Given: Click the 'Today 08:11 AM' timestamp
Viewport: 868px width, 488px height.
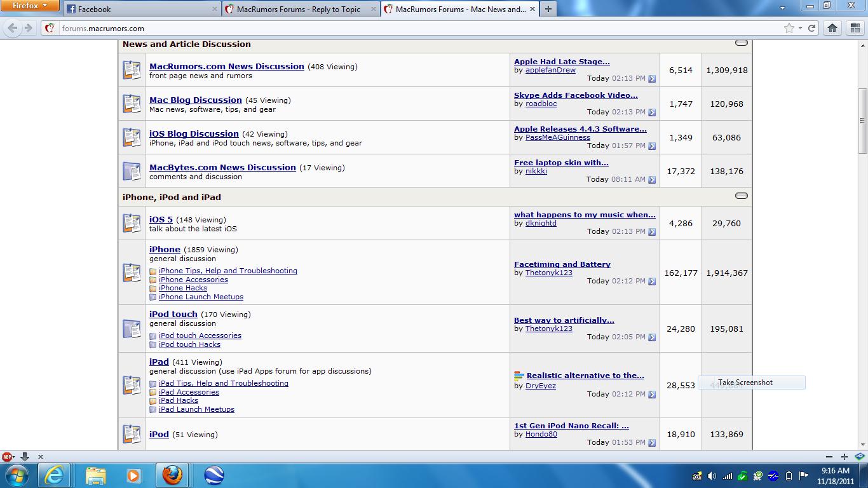Looking at the screenshot, I should [x=616, y=179].
